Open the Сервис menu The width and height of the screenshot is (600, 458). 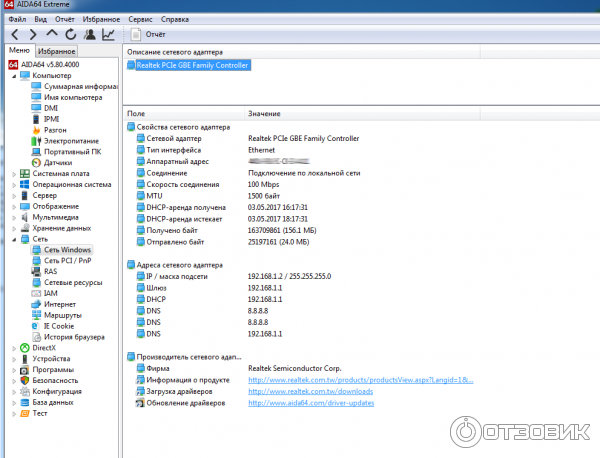(140, 19)
